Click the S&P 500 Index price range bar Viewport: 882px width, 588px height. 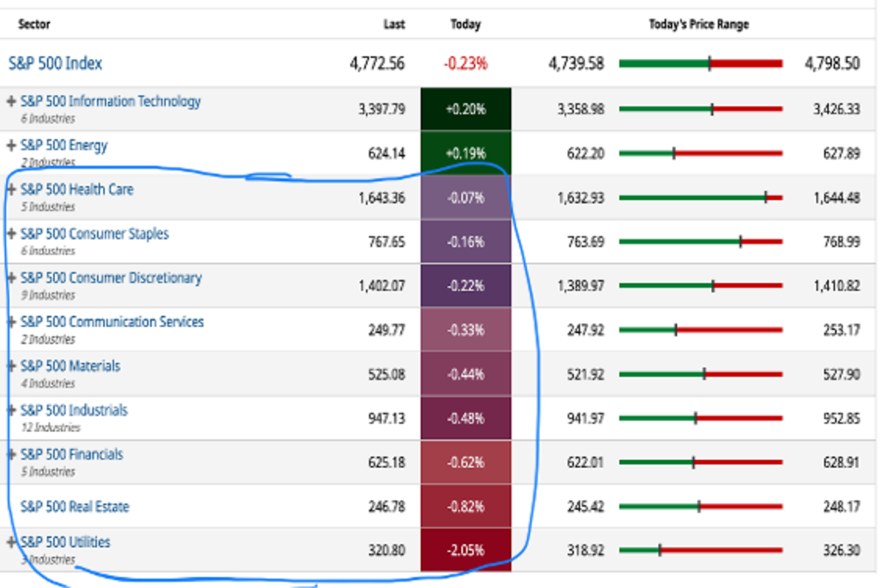pyautogui.click(x=700, y=64)
